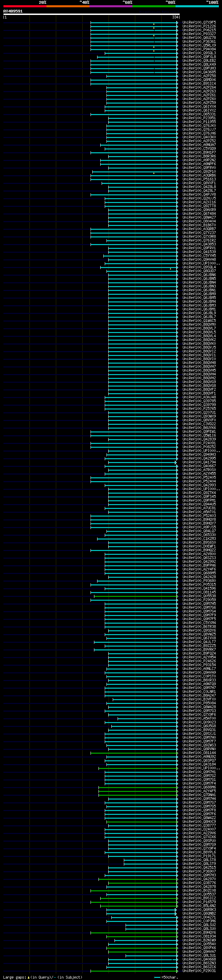Screen dimensions: 222x980
Task: Select the UniRef100_Q9SQL3 label
Action: pos(199,53)
